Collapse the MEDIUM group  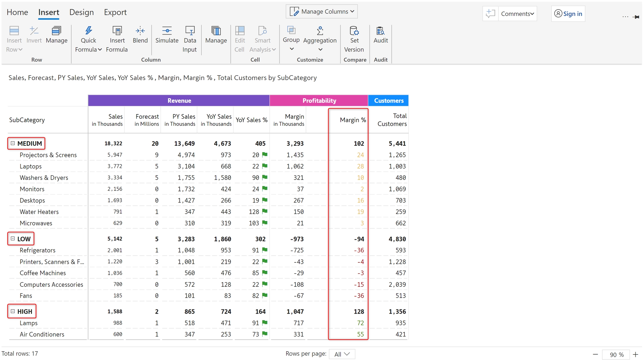tap(13, 143)
